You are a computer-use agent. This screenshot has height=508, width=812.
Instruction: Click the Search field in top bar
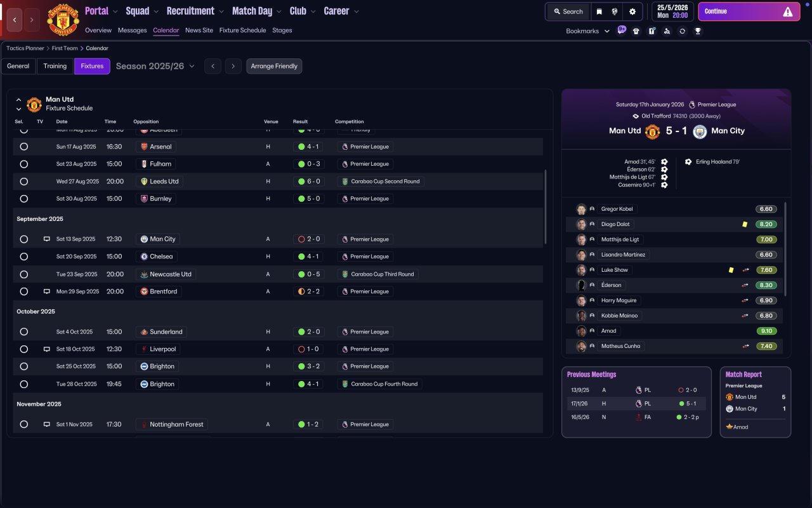pyautogui.click(x=568, y=11)
